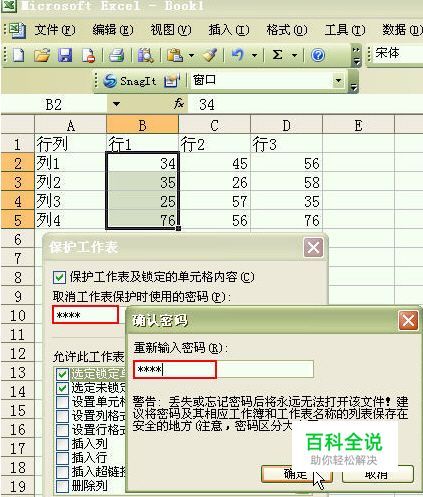Viewport: 423px width, 497px height.
Task: Expand standard toolbar options chevron
Action: [356, 56]
